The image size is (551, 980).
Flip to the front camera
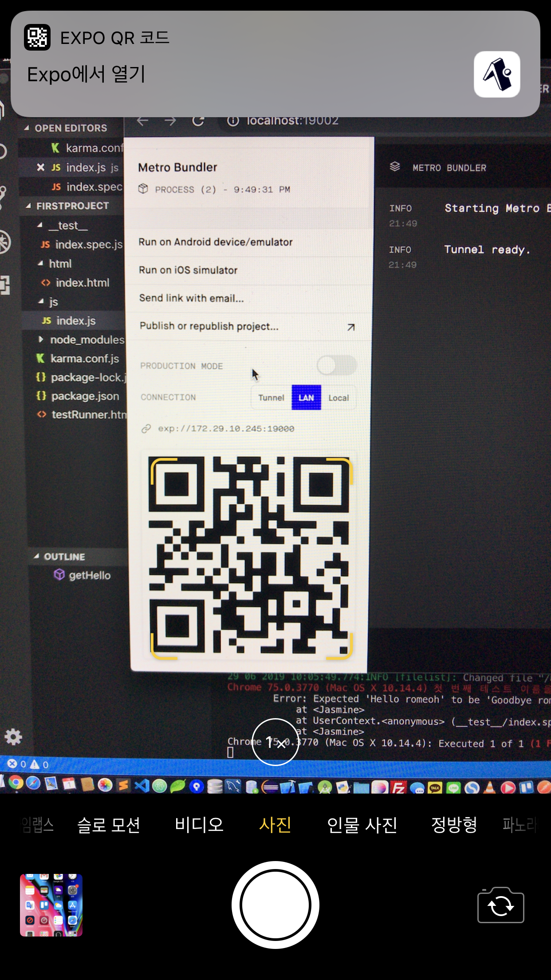500,905
